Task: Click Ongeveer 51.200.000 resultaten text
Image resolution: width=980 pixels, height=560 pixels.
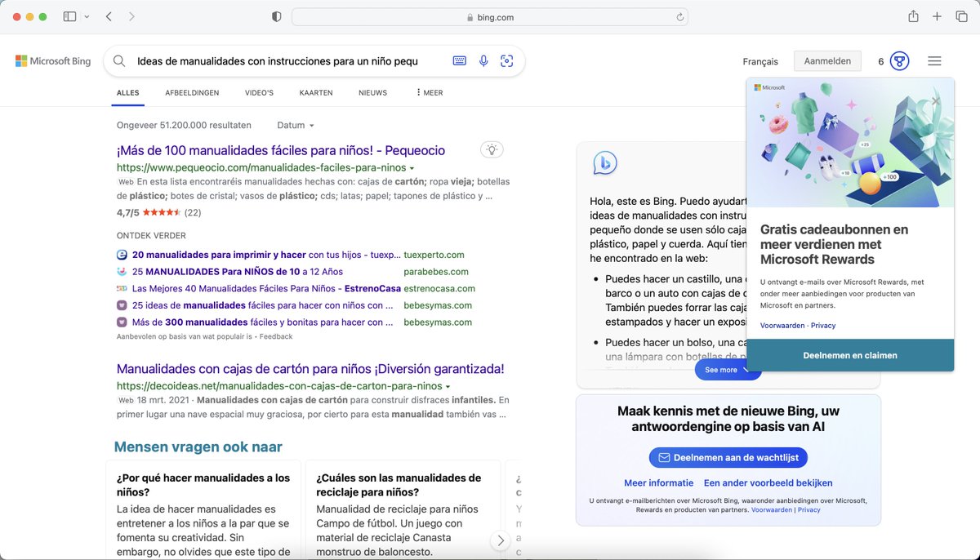Action: (x=184, y=125)
